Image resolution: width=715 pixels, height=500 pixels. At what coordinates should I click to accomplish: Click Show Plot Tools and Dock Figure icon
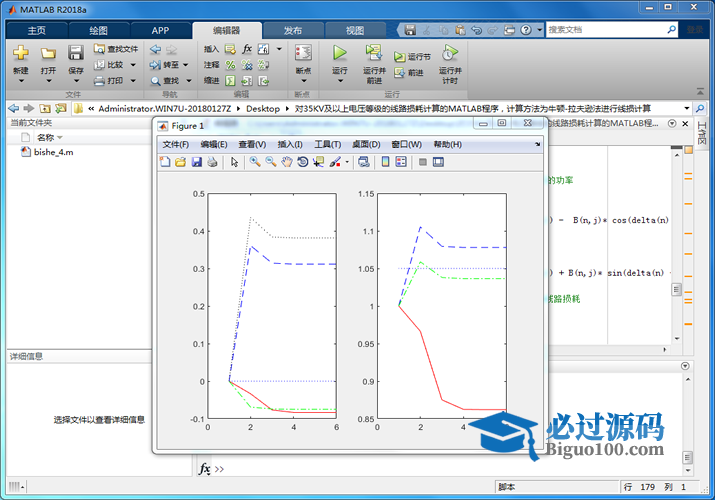coord(438,162)
